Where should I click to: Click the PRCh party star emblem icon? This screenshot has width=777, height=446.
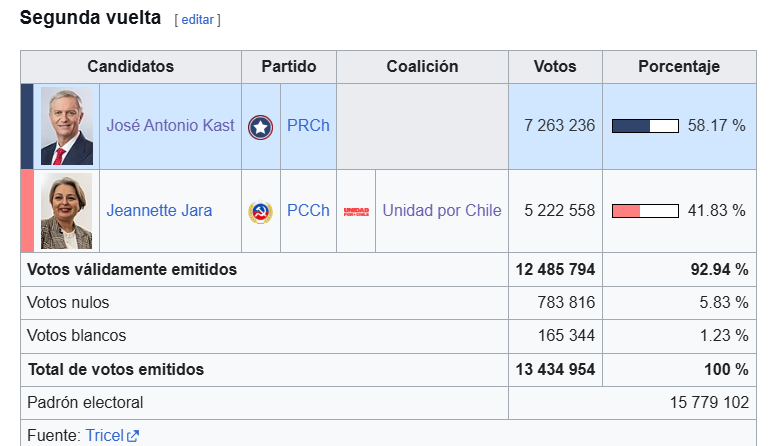[260, 127]
